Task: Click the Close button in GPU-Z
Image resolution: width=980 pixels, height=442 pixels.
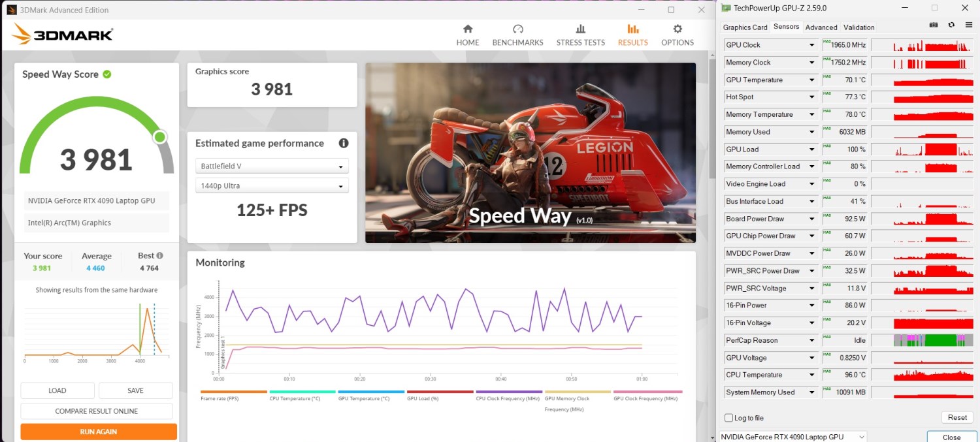Action: (951, 437)
